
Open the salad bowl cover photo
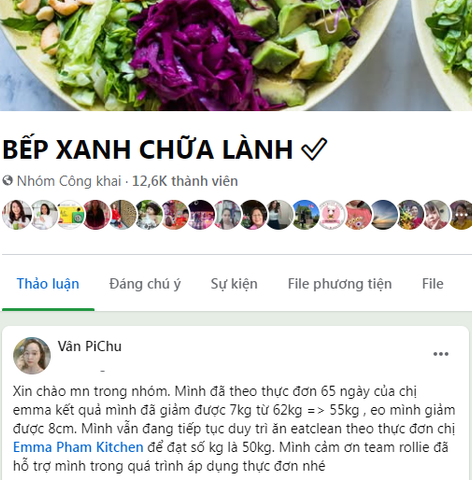coord(236,55)
